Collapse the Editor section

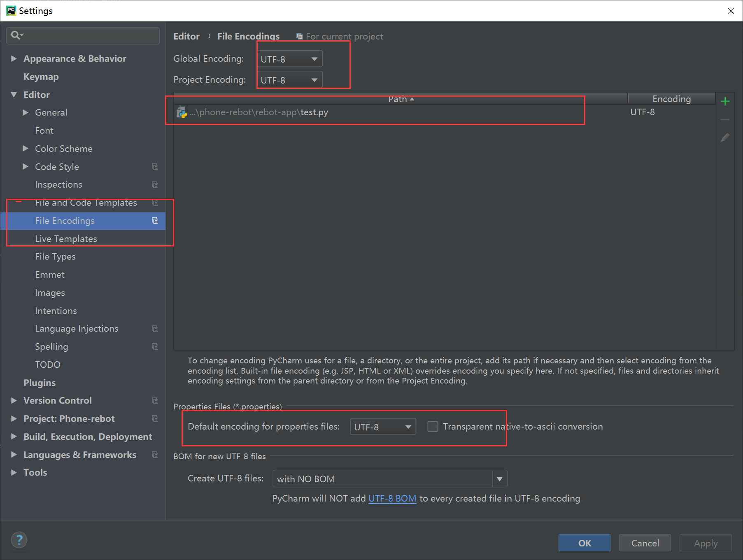point(14,95)
